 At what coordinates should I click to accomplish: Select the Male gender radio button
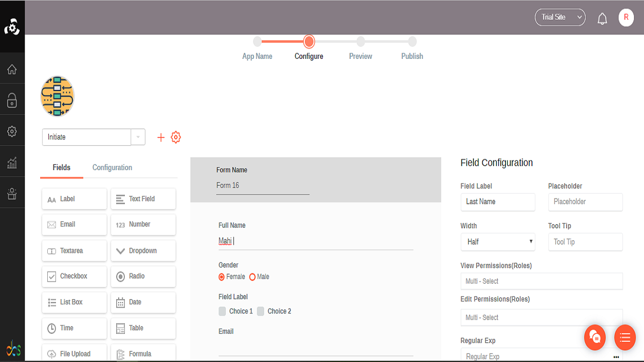coord(252,277)
